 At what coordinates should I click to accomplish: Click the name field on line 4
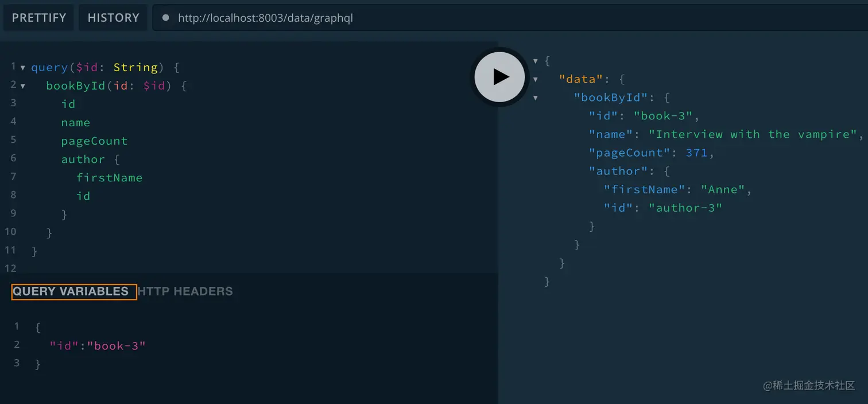[x=76, y=123]
